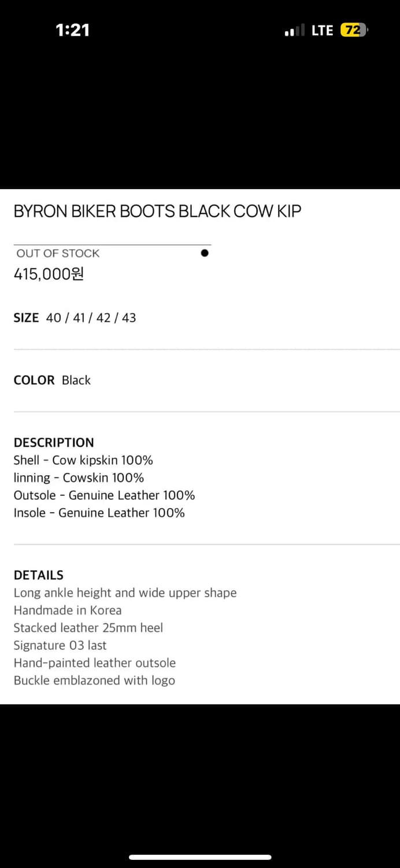Select the Black color value
Screen dimensions: 400x868
76,380
